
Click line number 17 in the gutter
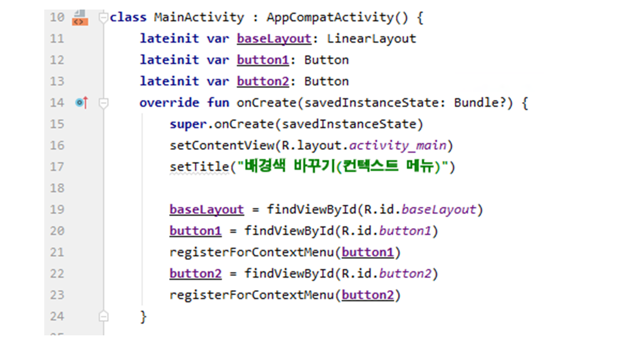57,166
